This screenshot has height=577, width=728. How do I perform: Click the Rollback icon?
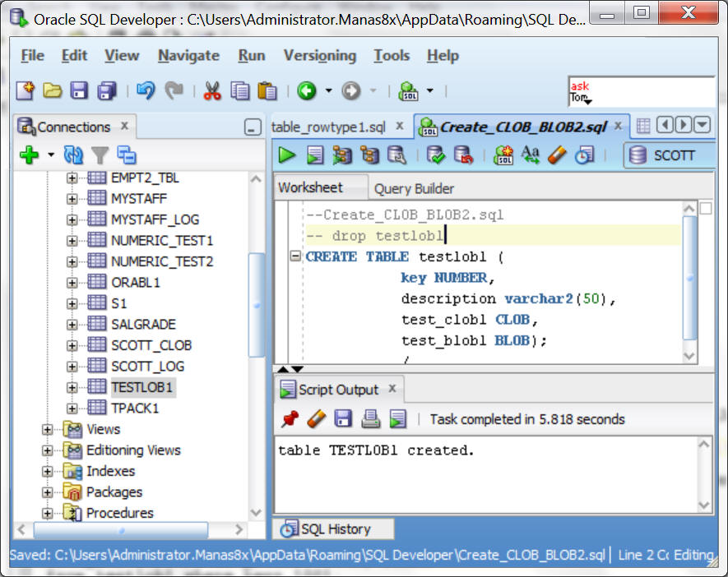coord(463,155)
